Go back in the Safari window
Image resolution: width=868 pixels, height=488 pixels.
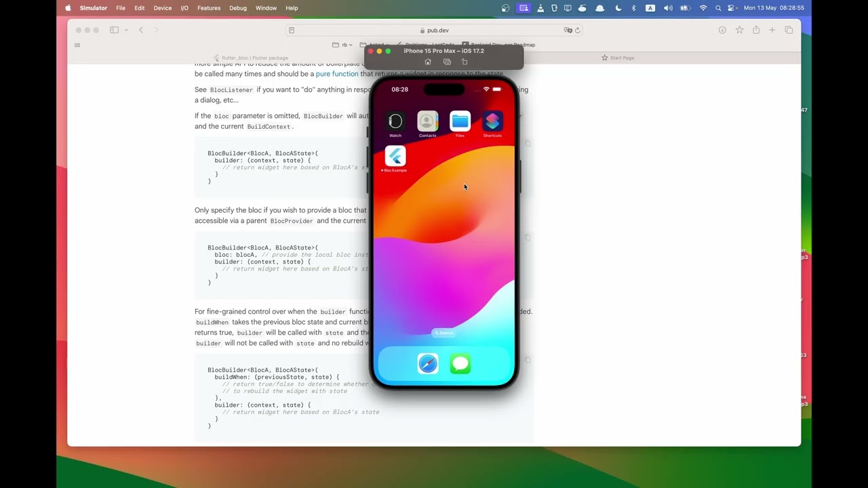click(x=141, y=30)
